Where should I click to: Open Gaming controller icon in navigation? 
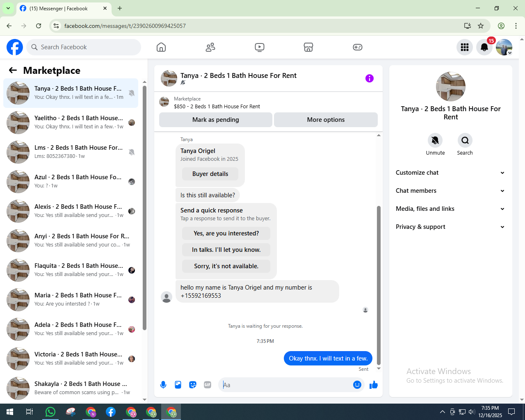pyautogui.click(x=358, y=47)
